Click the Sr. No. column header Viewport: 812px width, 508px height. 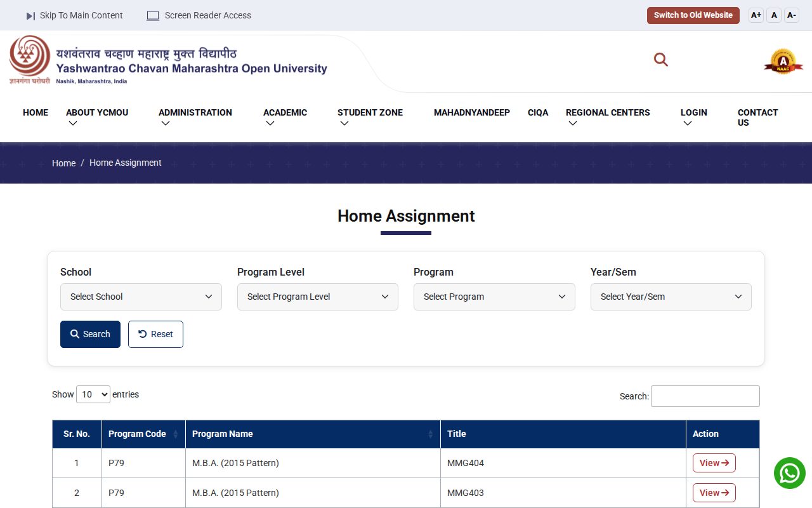click(77, 434)
